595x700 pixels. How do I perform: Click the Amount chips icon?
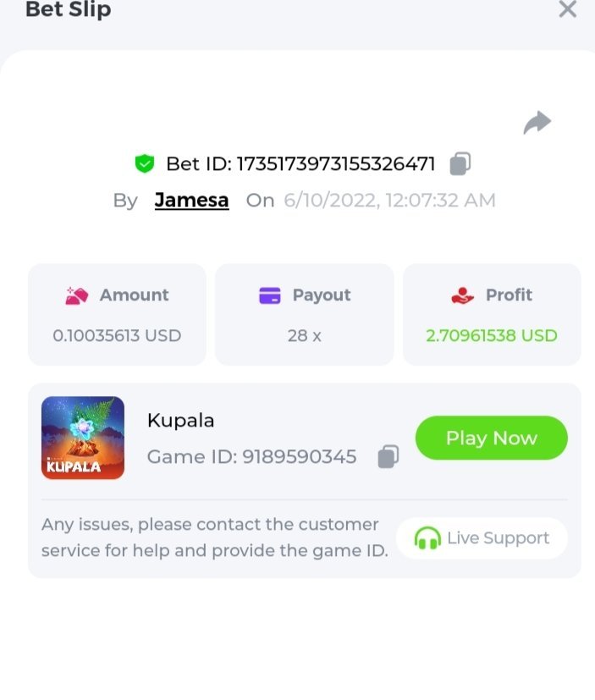[77, 295]
